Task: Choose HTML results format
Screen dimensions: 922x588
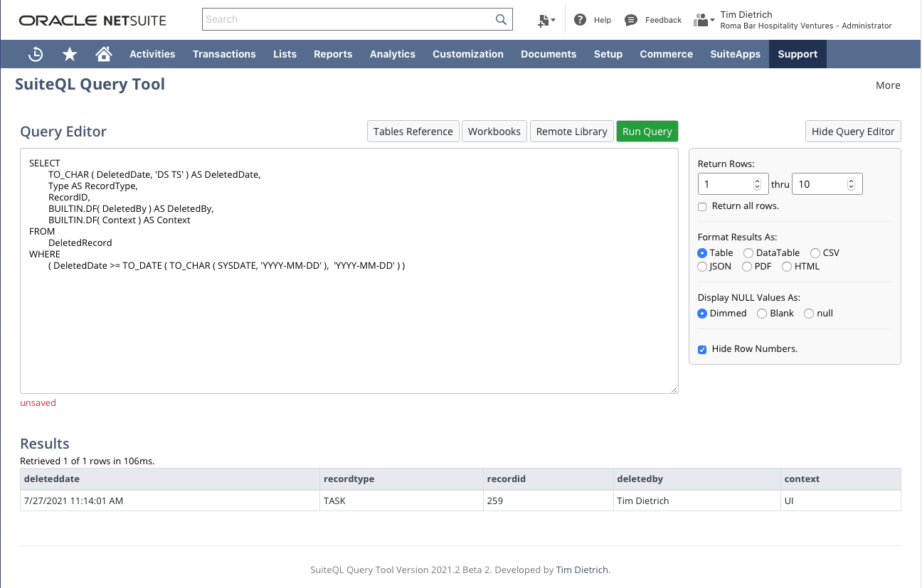Action: [787, 267]
